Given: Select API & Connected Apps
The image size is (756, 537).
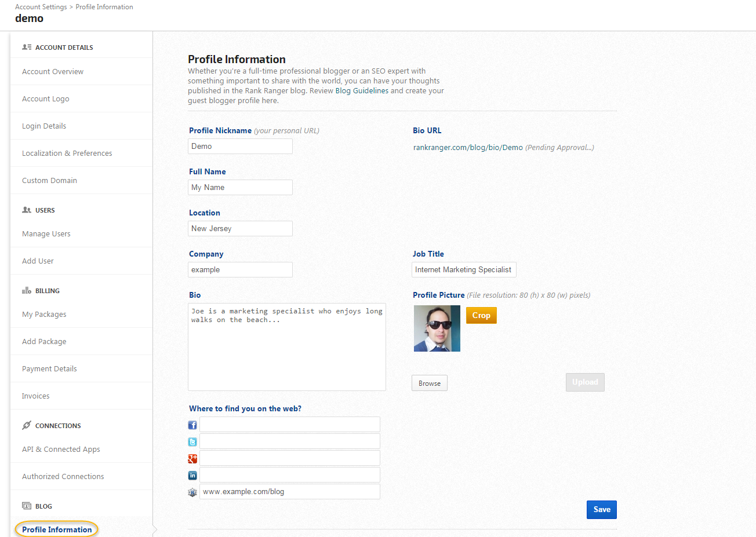Looking at the screenshot, I should (61, 450).
